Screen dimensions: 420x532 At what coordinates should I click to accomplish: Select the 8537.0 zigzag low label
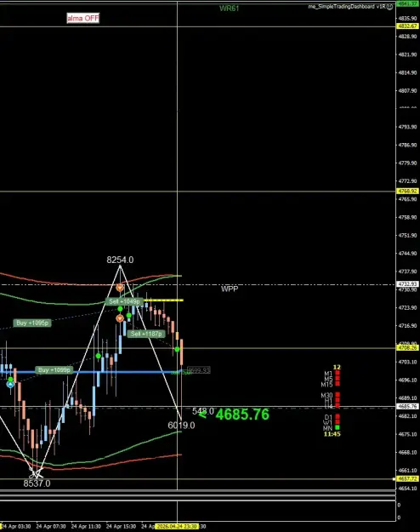pyautogui.click(x=37, y=483)
